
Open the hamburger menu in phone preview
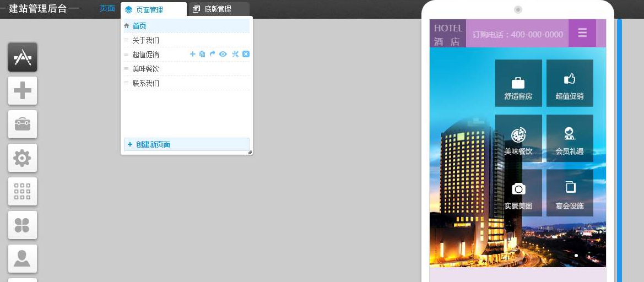(582, 34)
